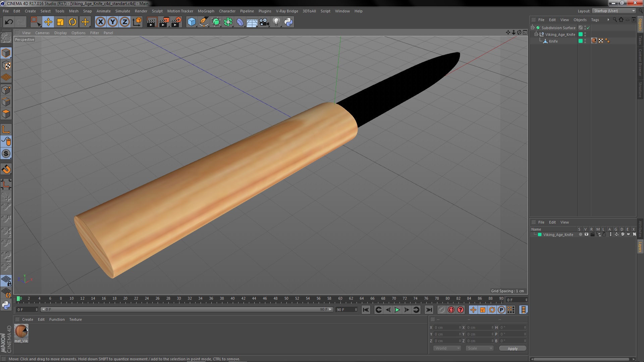Open the Scale mode dropdown

tap(480, 348)
